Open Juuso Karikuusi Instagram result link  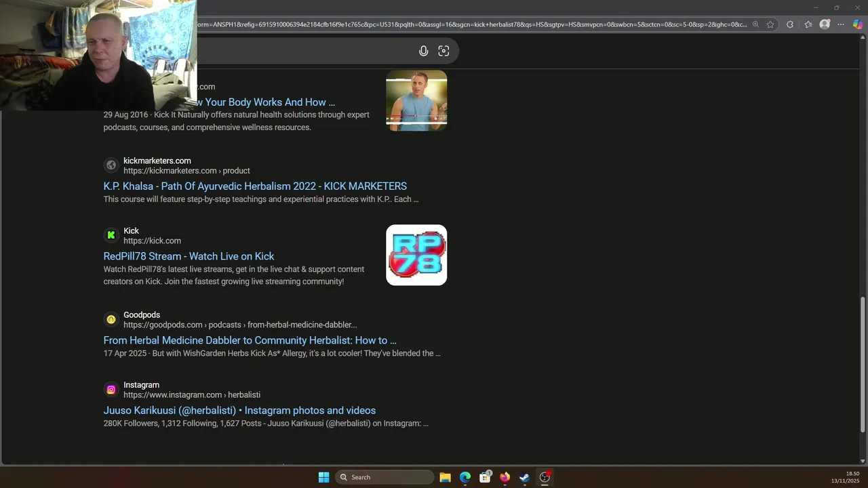239,411
